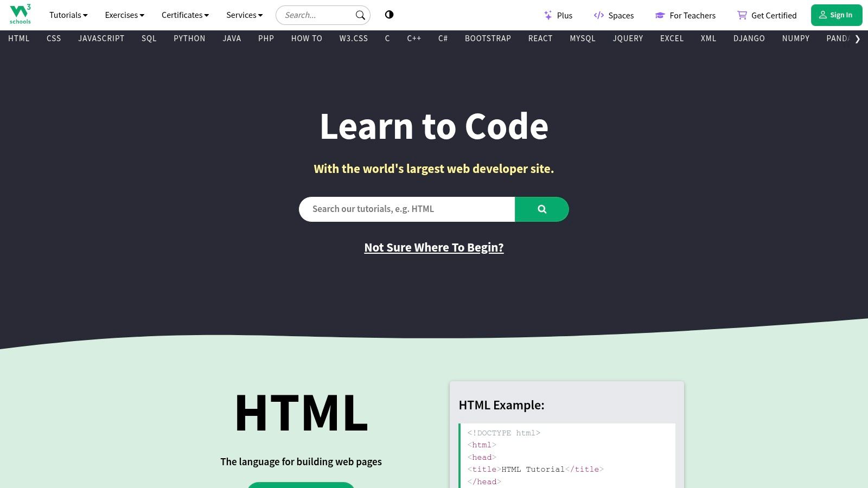
Task: Open Spaces via the code icon
Action: pyautogui.click(x=598, y=15)
